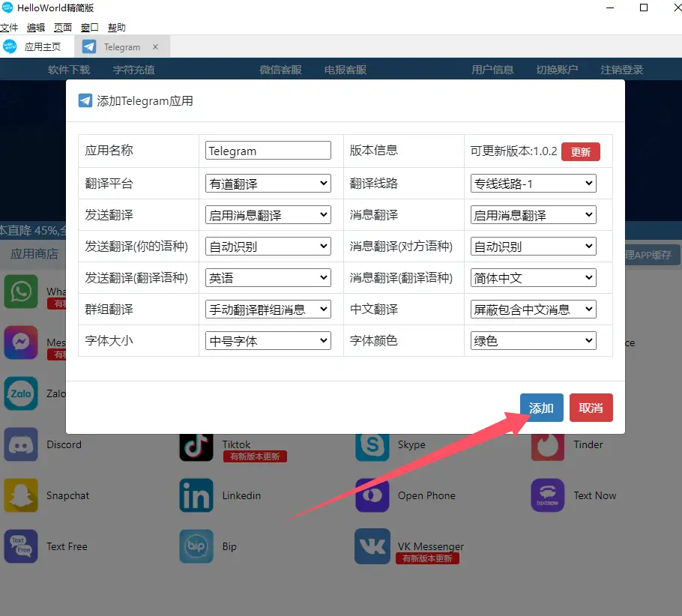Open the Linkedin app icon
The height and width of the screenshot is (616, 682).
click(x=196, y=495)
